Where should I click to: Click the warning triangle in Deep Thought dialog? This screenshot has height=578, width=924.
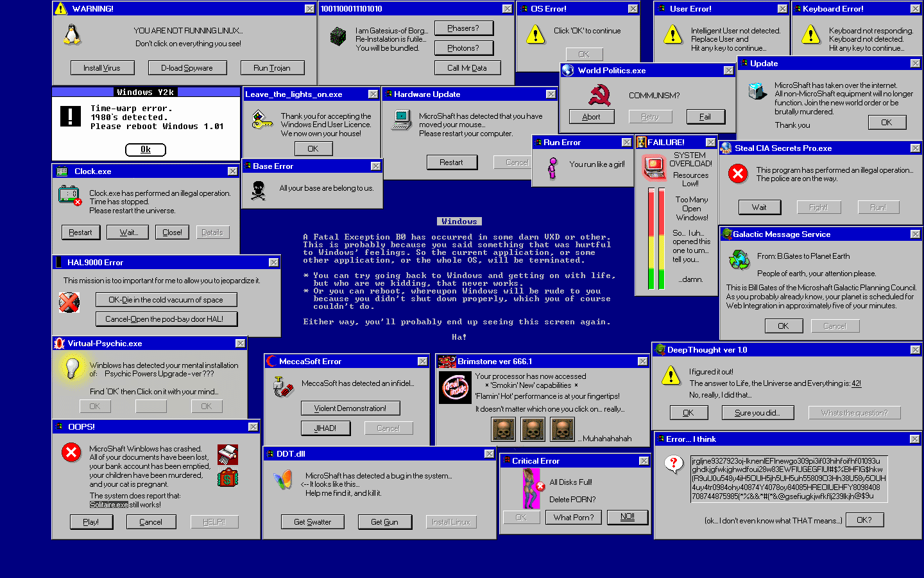(671, 374)
